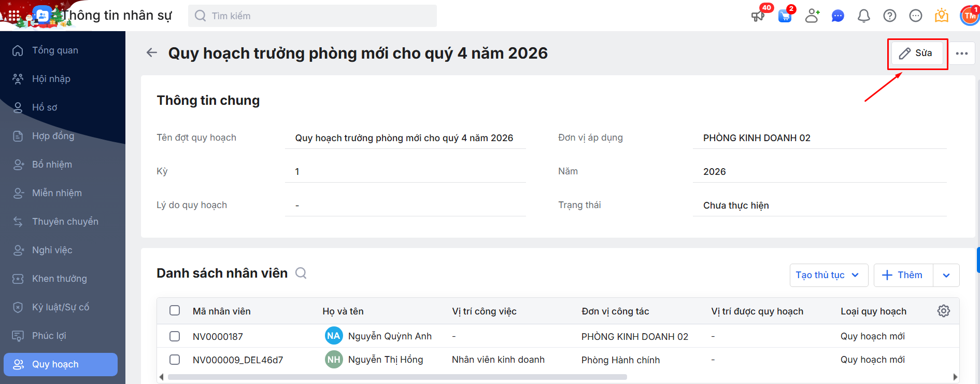980x384 pixels.
Task: Open Khen thưởng sidebar item
Action: (59, 279)
